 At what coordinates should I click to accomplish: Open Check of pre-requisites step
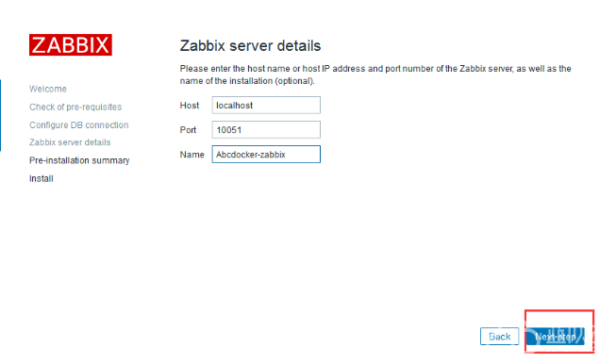pyautogui.click(x=75, y=107)
